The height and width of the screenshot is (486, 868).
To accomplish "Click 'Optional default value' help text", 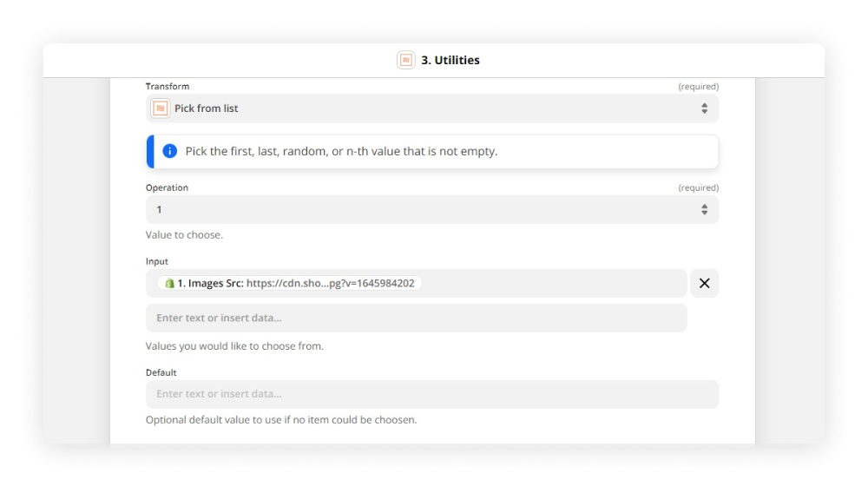I will pos(281,419).
